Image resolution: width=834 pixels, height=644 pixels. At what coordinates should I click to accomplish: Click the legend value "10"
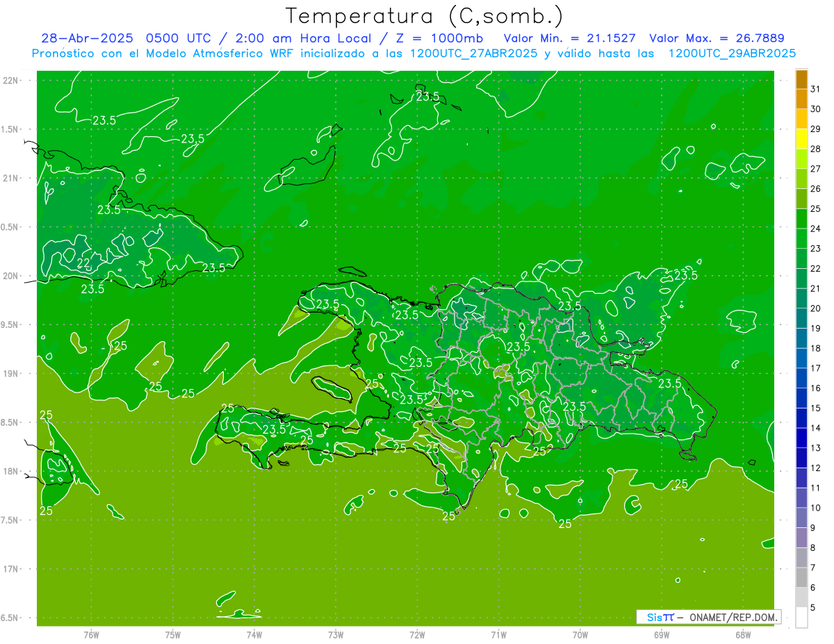click(x=816, y=508)
